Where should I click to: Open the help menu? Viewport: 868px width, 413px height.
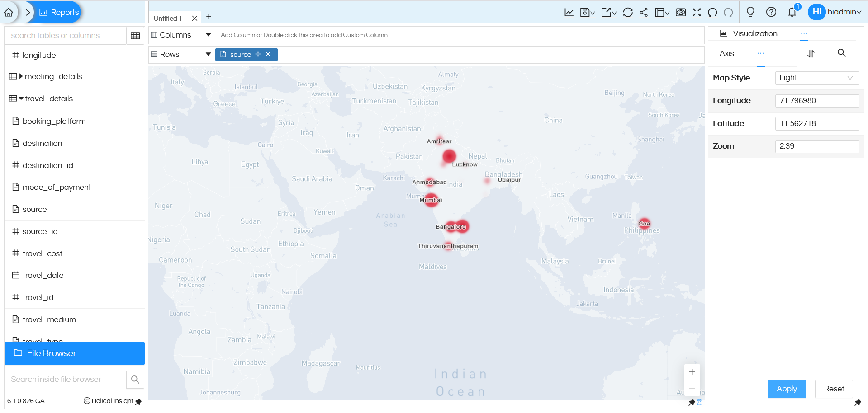[771, 12]
